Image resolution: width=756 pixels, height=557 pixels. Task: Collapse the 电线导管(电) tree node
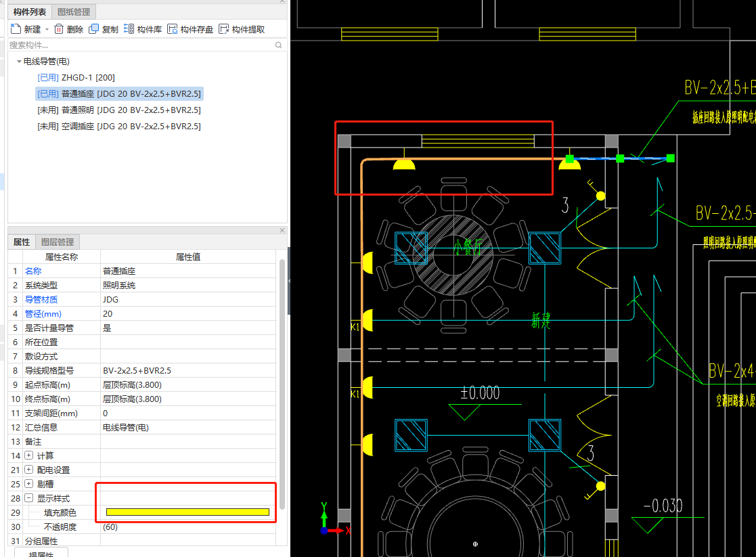[19, 61]
